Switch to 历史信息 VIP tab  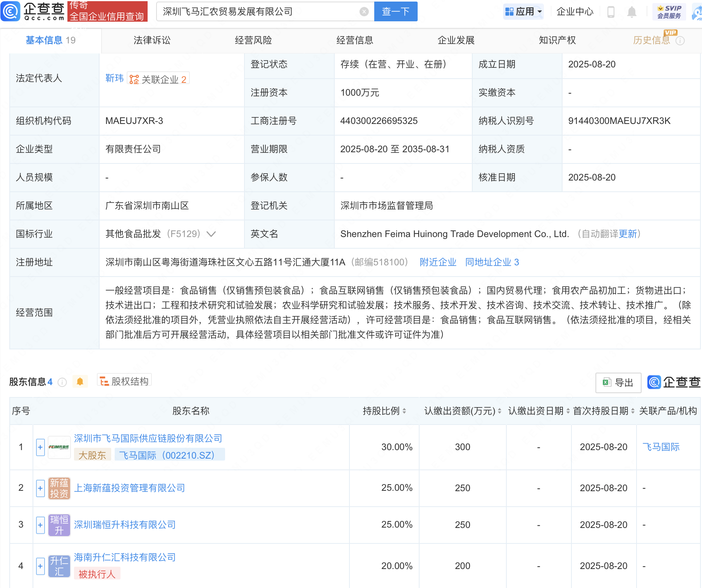(652, 40)
